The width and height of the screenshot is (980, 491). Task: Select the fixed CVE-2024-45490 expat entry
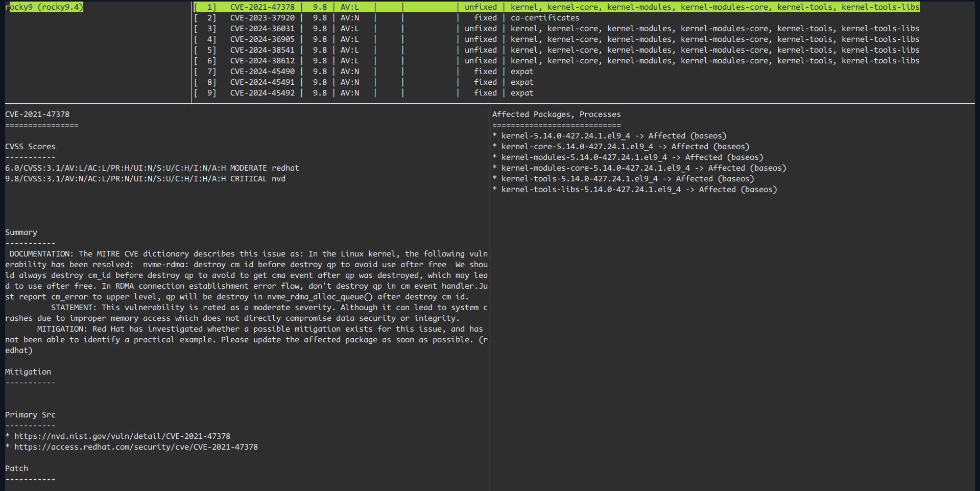[x=262, y=71]
